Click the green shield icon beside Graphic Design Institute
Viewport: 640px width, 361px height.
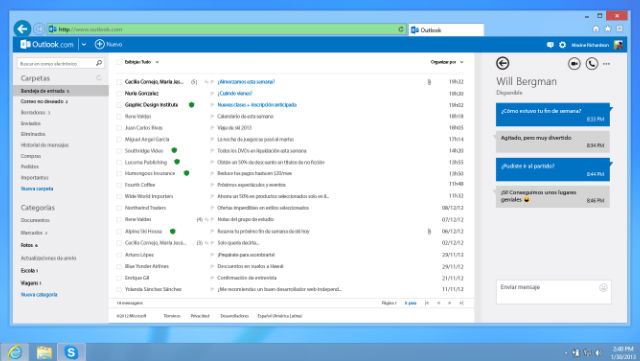[191, 105]
